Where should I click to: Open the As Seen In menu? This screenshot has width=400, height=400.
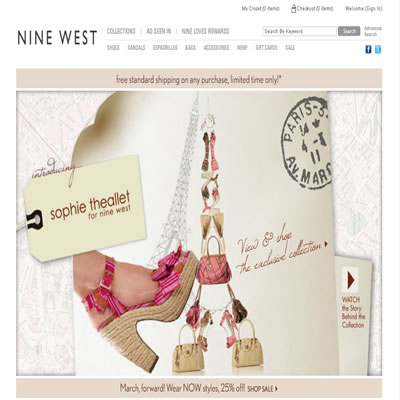(159, 31)
